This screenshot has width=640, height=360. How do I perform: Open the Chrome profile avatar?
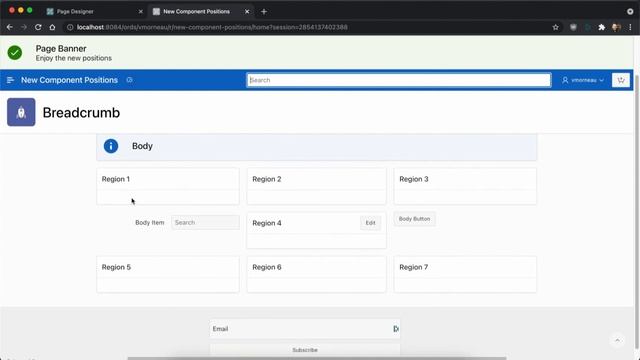click(x=616, y=27)
